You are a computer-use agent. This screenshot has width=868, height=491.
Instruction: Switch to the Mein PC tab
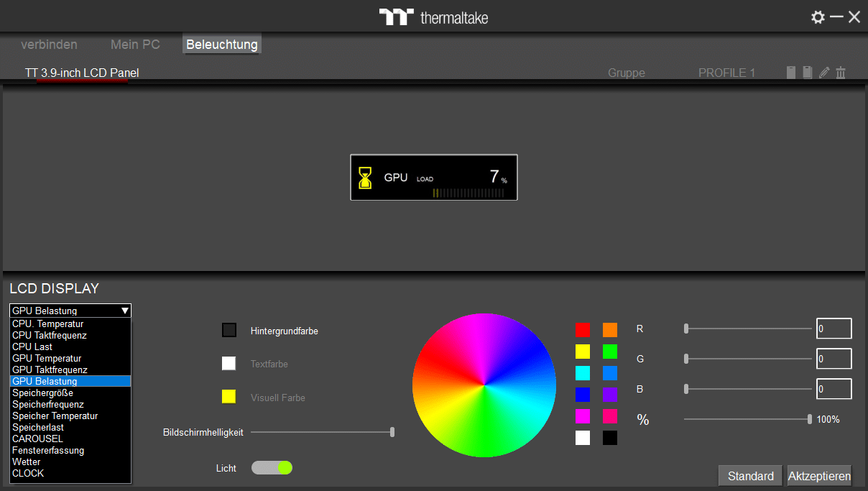(135, 45)
